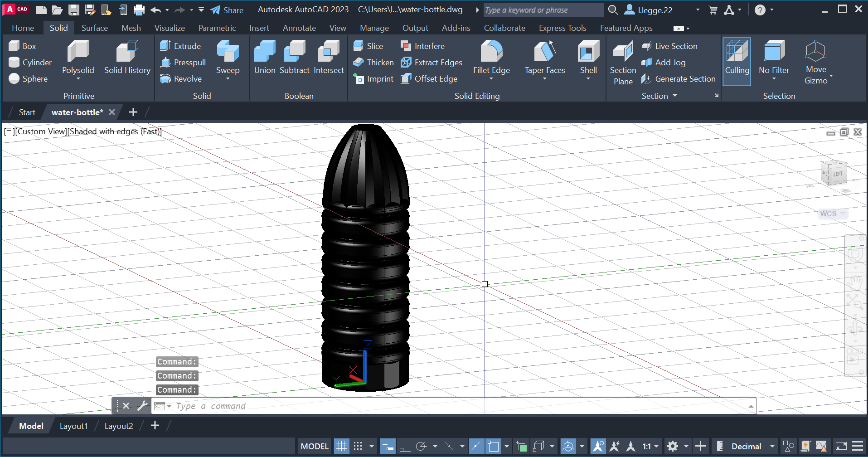Select the Box primitive tool
Image resolution: width=868 pixels, height=457 pixels.
click(23, 46)
